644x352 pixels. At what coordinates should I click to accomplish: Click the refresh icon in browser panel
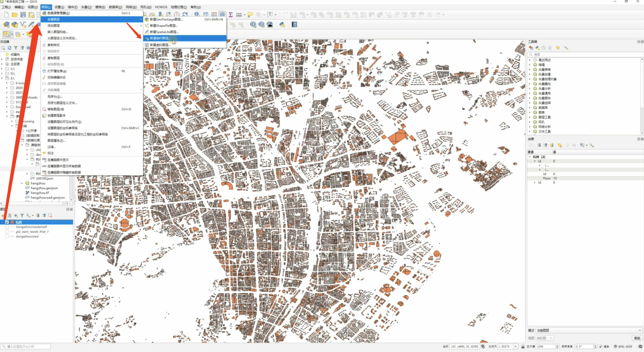pos(10,48)
